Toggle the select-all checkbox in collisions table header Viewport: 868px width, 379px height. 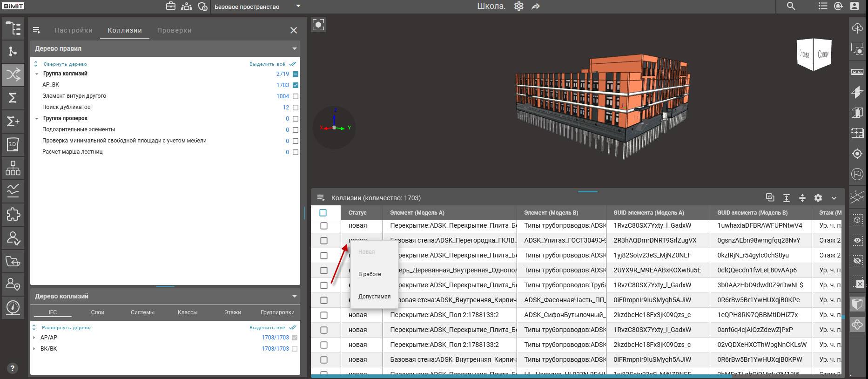(x=323, y=213)
